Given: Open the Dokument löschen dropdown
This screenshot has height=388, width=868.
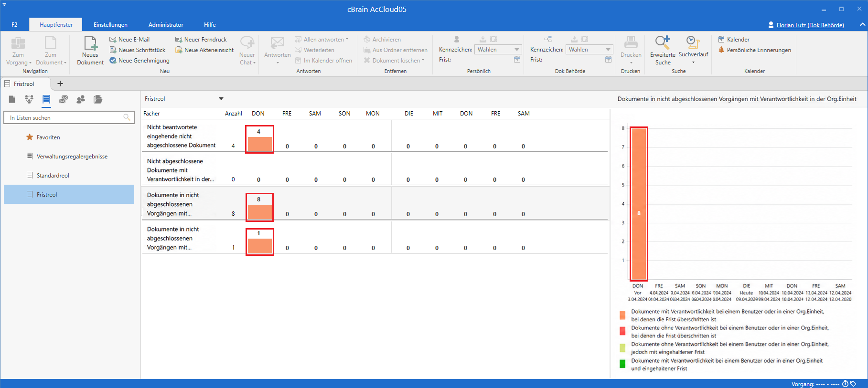Looking at the screenshot, I should pyautogui.click(x=423, y=61).
